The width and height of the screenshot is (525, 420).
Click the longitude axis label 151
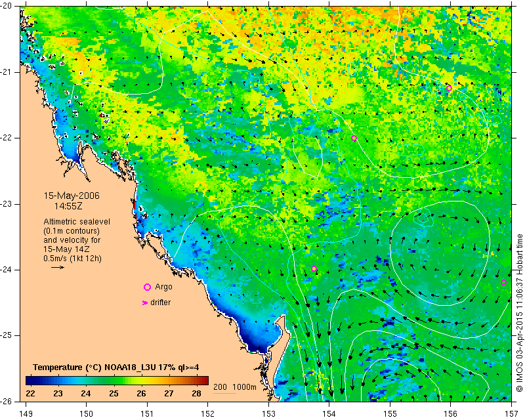(x=147, y=414)
